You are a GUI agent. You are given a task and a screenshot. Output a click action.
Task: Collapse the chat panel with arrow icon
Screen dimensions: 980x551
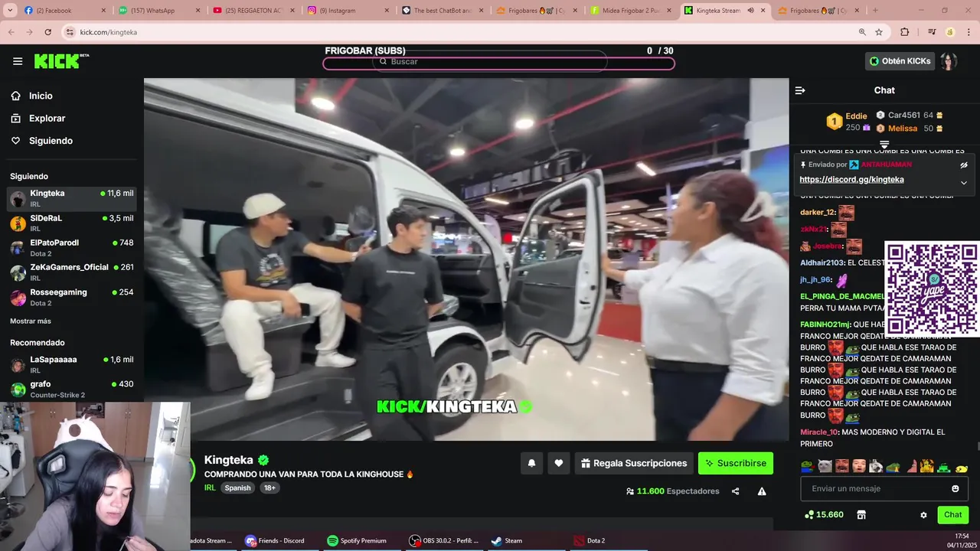tap(800, 90)
